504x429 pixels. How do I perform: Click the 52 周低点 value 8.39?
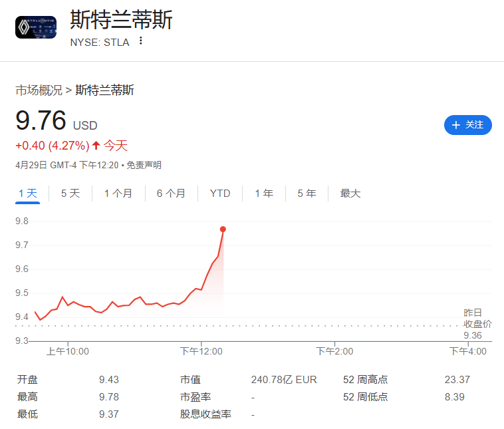[455, 397]
